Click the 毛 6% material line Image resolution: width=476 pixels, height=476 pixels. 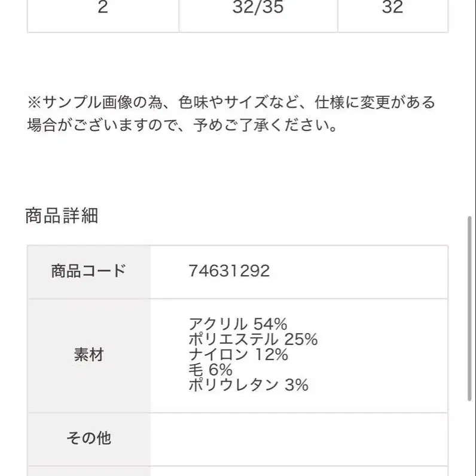210,370
